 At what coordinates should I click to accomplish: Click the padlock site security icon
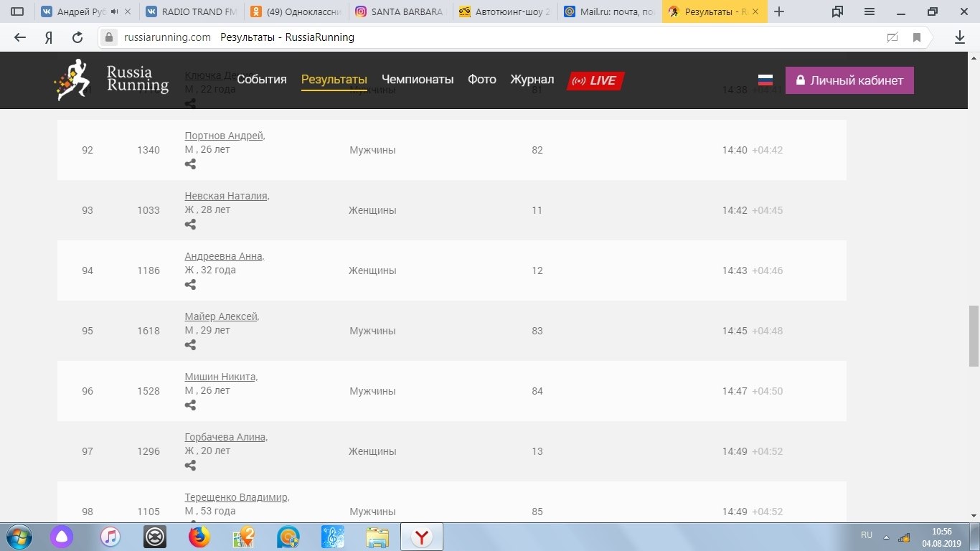[x=109, y=37]
